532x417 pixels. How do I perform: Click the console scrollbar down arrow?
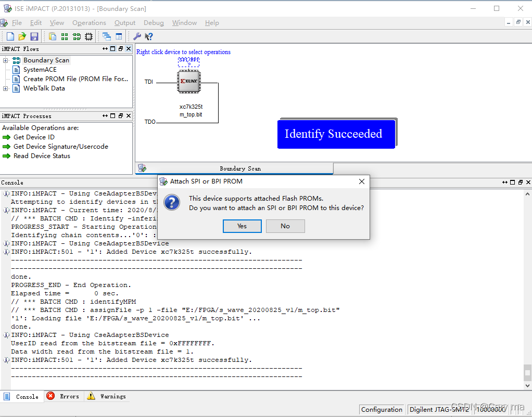point(527,385)
